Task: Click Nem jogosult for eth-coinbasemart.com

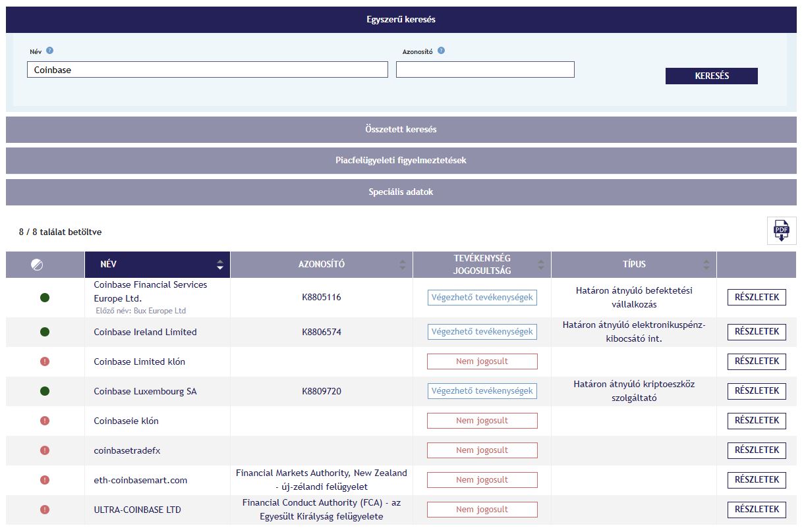Action: (482, 480)
